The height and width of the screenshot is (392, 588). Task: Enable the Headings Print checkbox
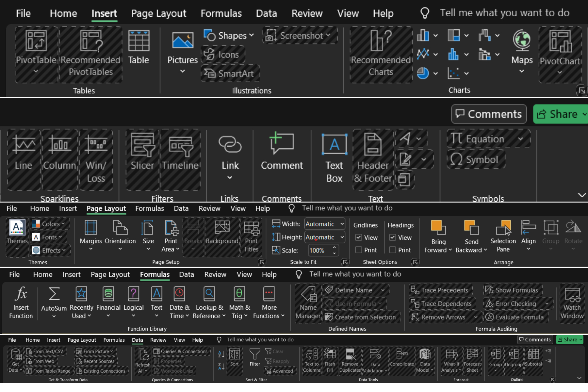(393, 250)
